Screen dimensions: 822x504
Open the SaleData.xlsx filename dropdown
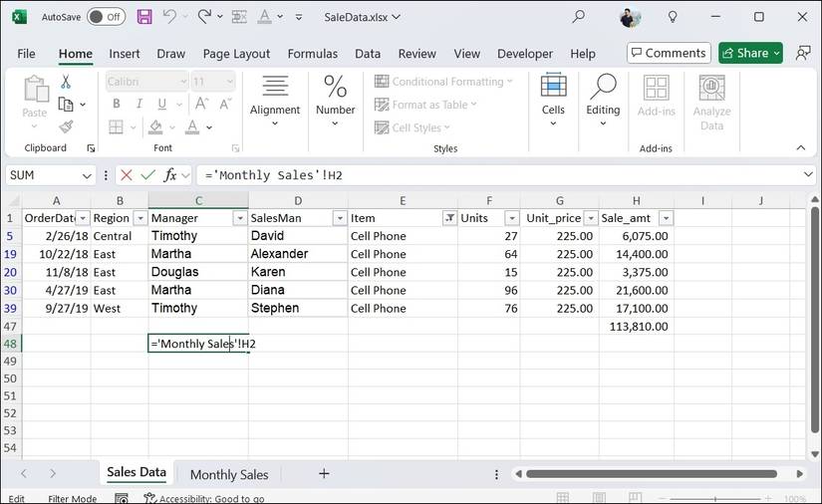tap(396, 17)
